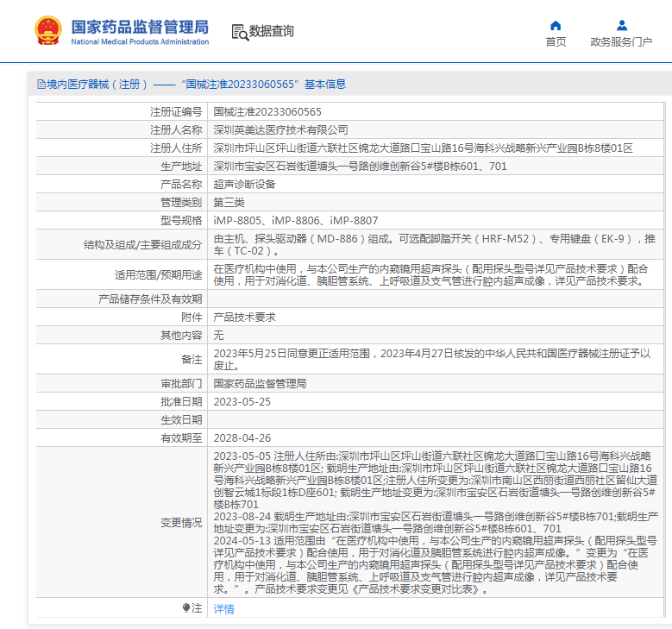This screenshot has width=672, height=629.
Task: Click the 附件 row label
Action: click(x=192, y=317)
